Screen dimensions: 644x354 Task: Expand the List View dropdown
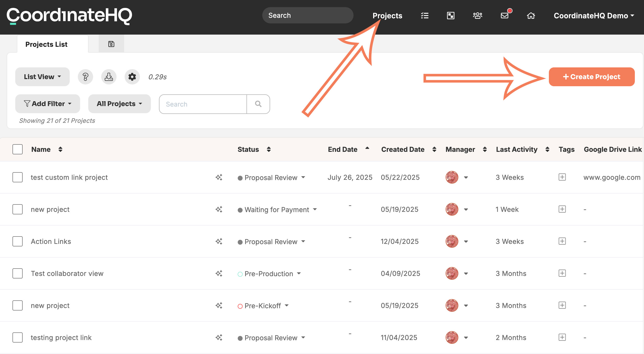[x=42, y=77]
